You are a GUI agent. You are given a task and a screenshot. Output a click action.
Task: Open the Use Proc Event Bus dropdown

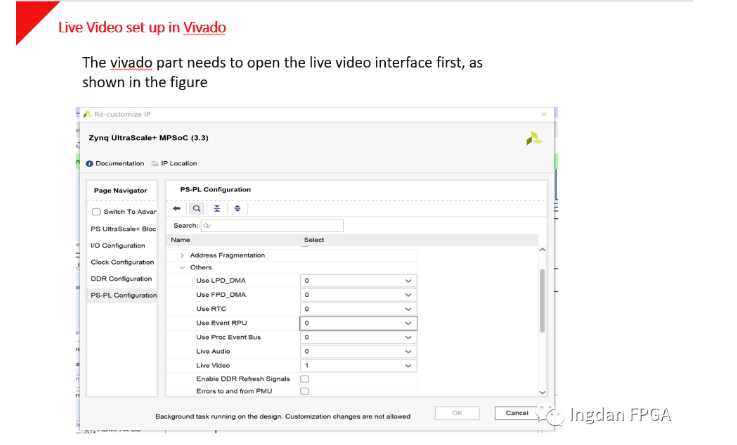pyautogui.click(x=358, y=337)
